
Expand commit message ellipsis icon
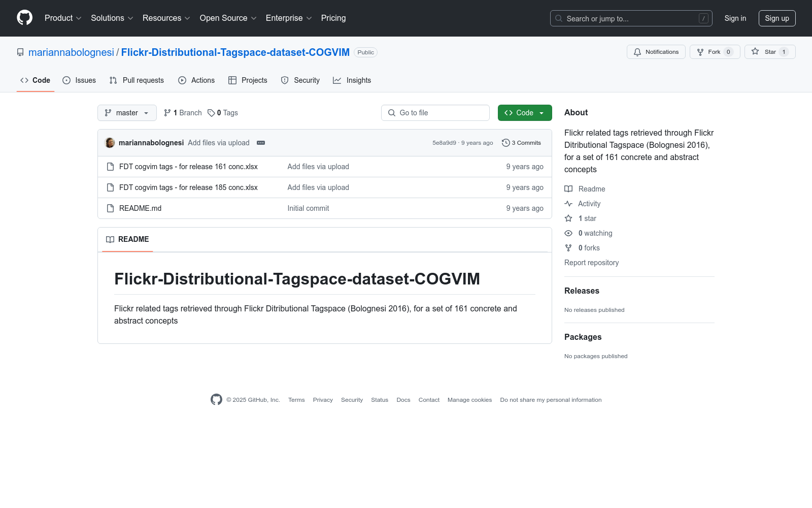[261, 143]
